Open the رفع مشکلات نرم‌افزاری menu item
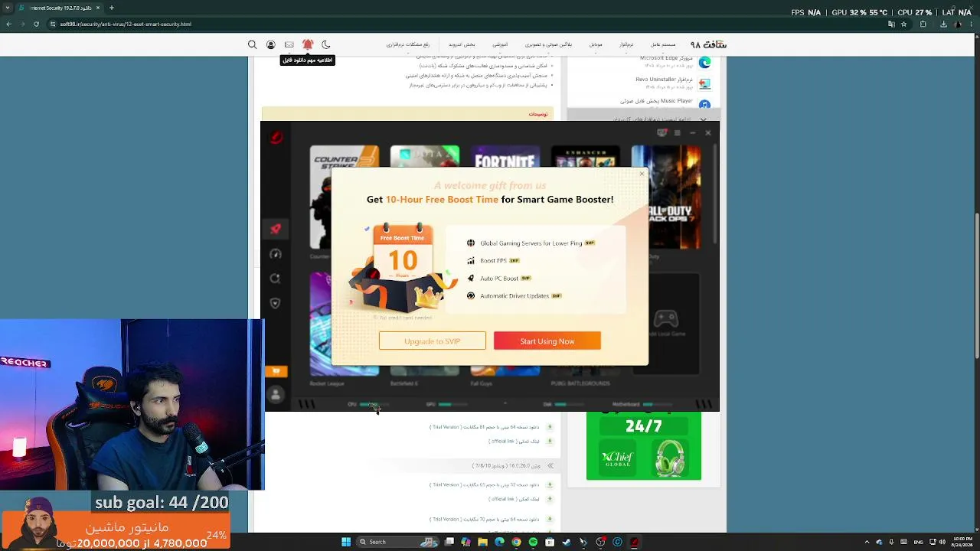This screenshot has width=980, height=551. tap(408, 44)
